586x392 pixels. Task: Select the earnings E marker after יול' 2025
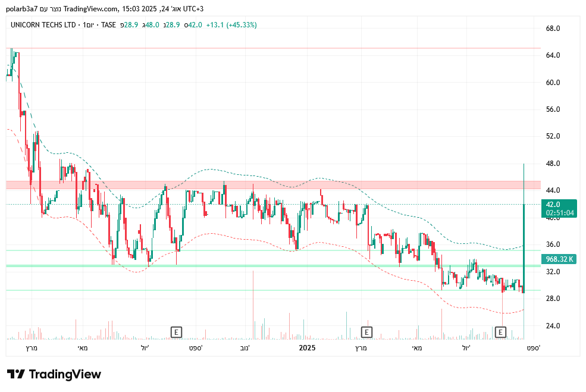(x=500, y=332)
